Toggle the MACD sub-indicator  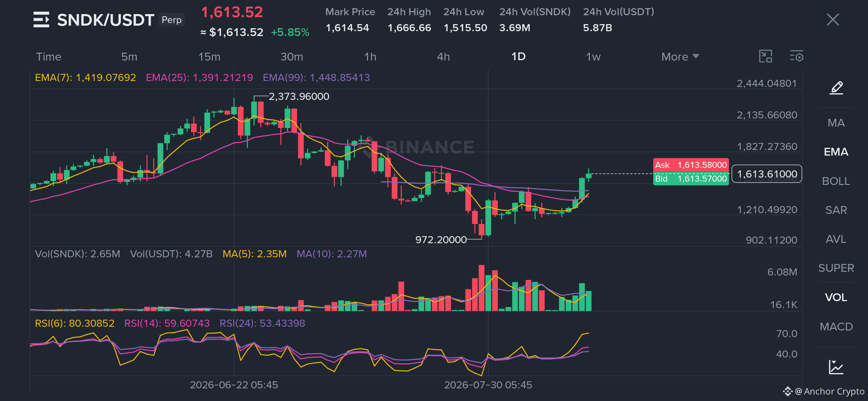tap(836, 326)
